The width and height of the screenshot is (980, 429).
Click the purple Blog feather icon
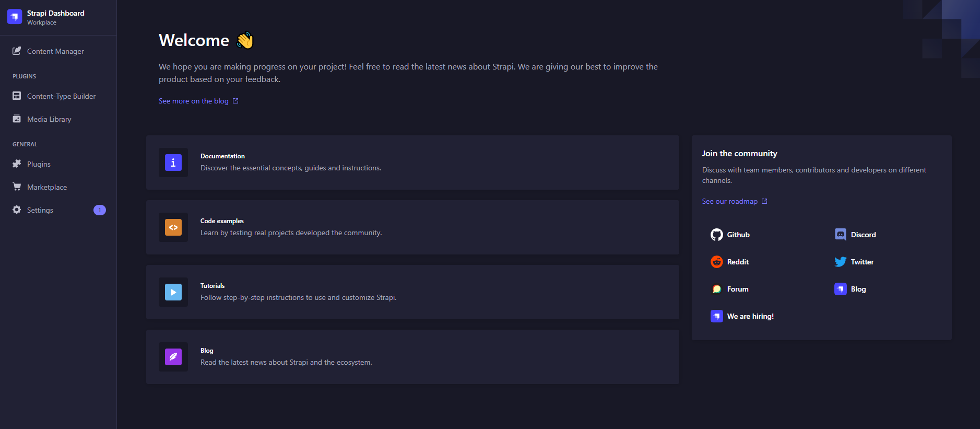173,357
